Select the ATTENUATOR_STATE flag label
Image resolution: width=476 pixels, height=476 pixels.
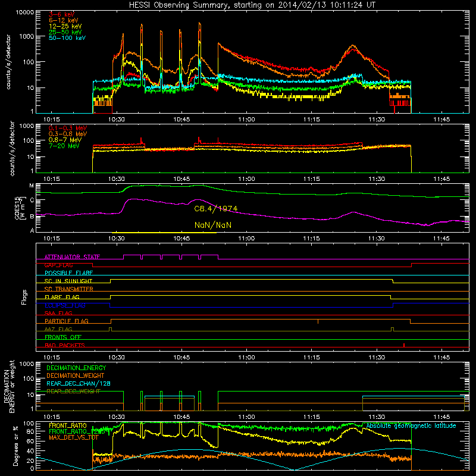pos(72,257)
